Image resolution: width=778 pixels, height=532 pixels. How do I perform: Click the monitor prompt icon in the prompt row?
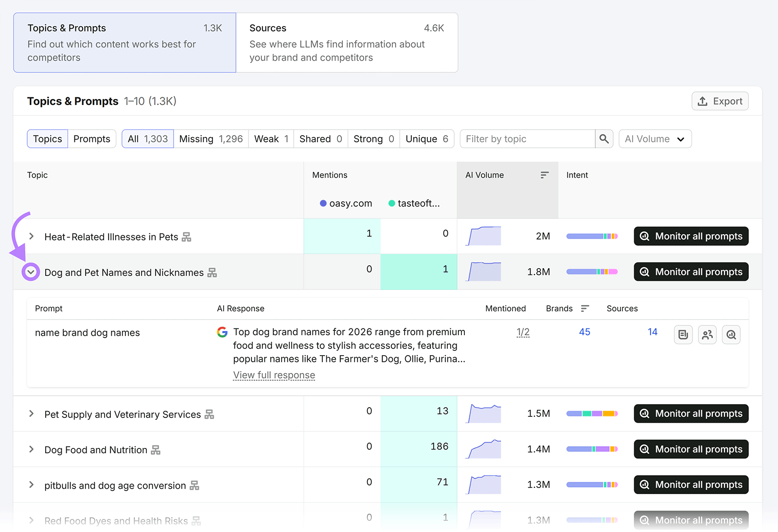731,334
